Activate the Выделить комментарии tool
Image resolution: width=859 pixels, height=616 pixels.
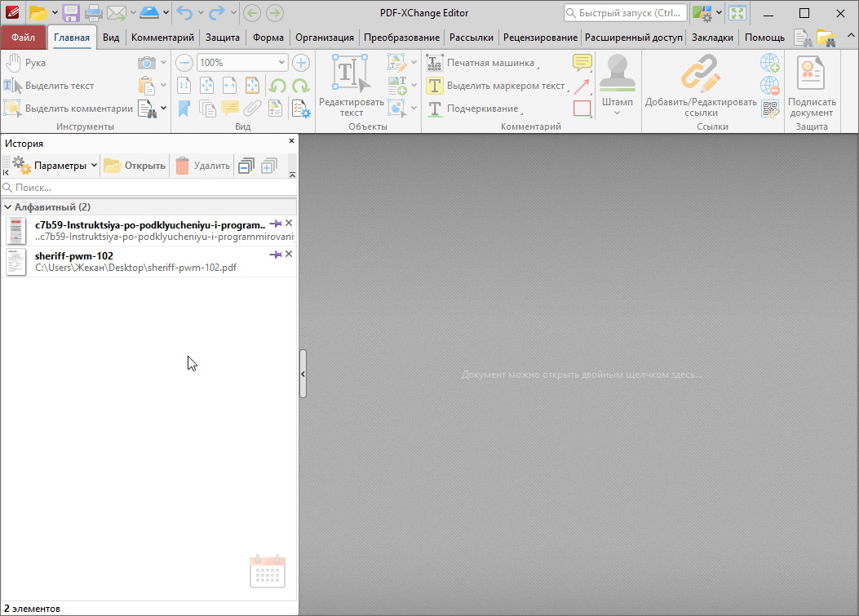point(69,109)
